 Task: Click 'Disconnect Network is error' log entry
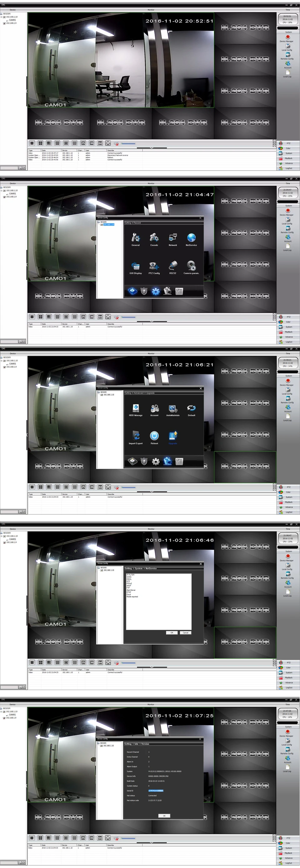pyautogui.click(x=117, y=155)
